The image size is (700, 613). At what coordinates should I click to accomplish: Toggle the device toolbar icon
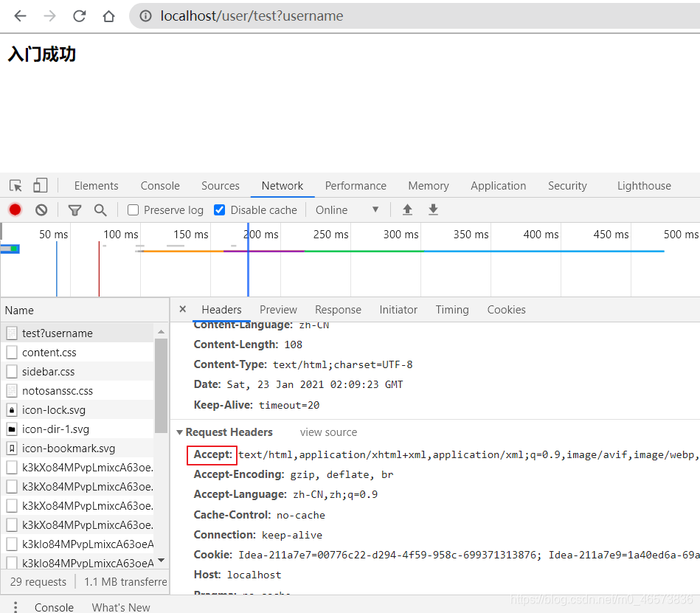(40, 185)
